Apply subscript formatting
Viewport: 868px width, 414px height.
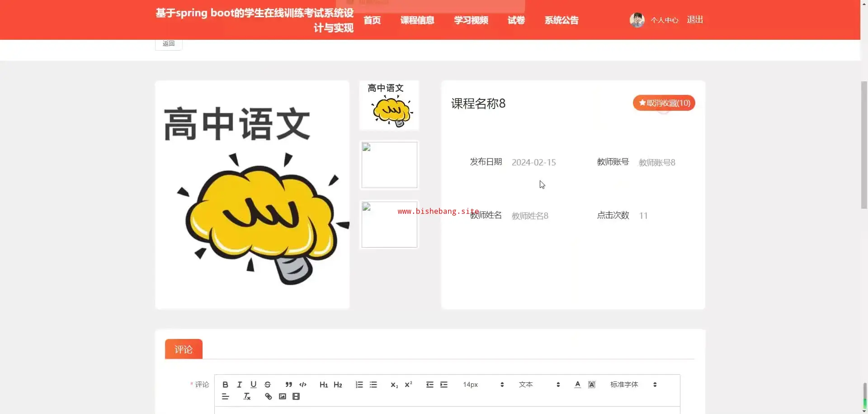(394, 385)
